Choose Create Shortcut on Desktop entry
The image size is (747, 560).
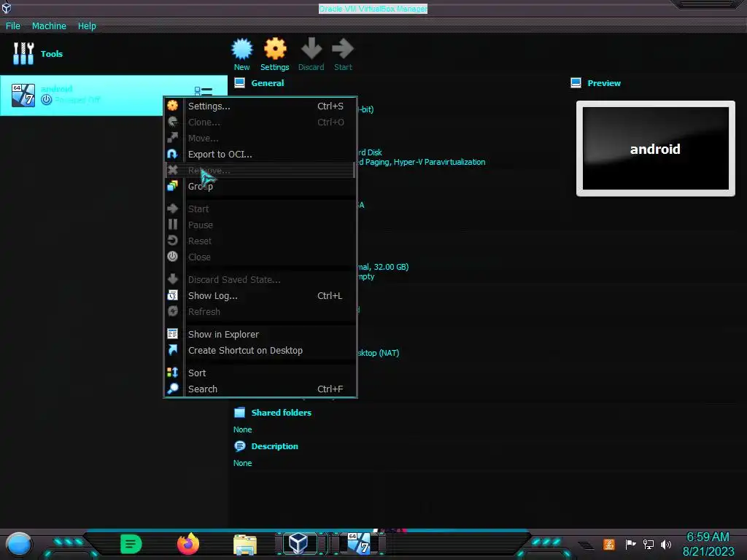[260, 351]
